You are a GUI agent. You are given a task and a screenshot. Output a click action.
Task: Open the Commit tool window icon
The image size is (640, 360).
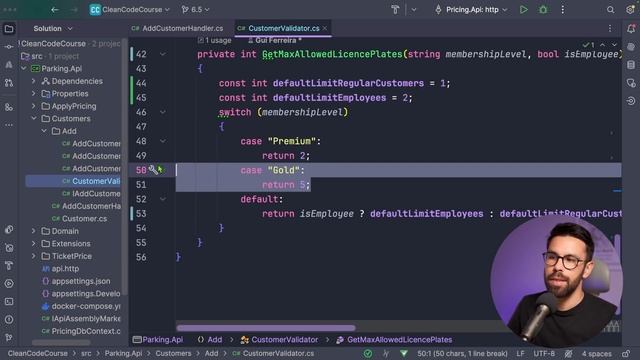pos(9,47)
